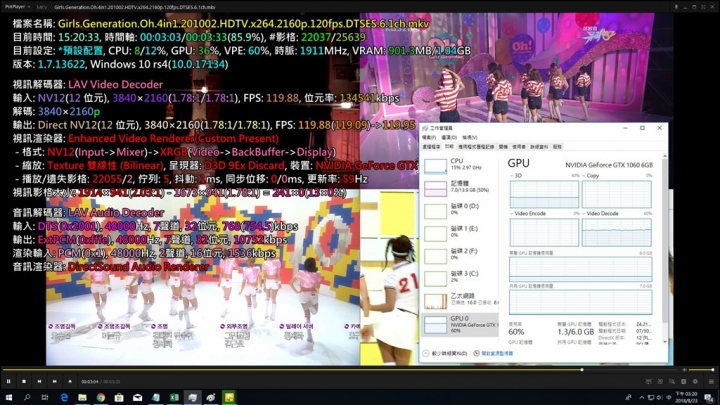
Task: Click the Video Decode usage graph
Action: [616, 232]
